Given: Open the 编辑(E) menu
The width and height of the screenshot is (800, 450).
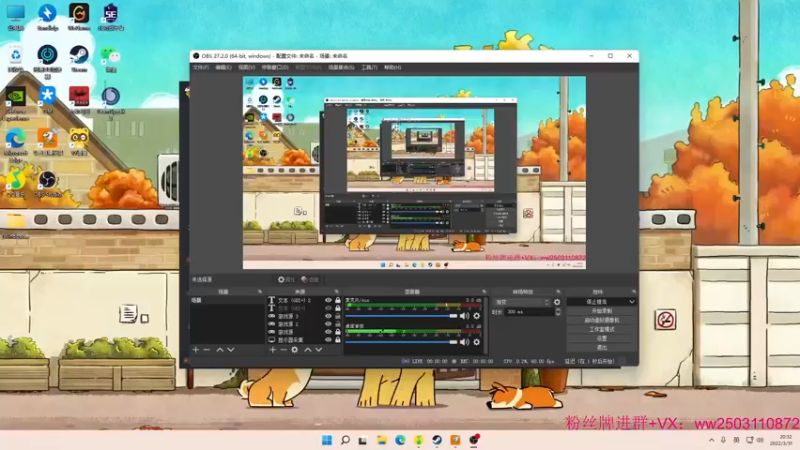Looking at the screenshot, I should pyautogui.click(x=223, y=67).
